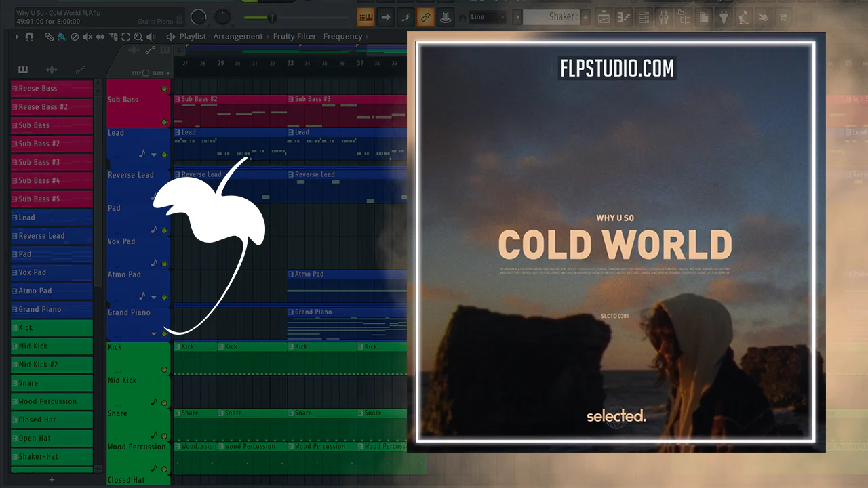Show automation clips in the picker panel
The height and width of the screenshot is (488, 868).
pos(81,70)
